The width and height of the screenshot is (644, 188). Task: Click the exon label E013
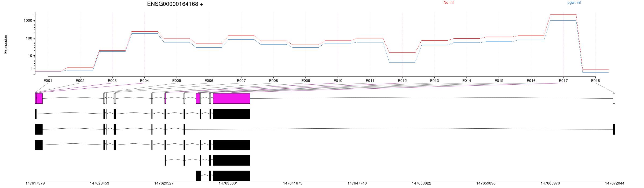click(x=434, y=81)
